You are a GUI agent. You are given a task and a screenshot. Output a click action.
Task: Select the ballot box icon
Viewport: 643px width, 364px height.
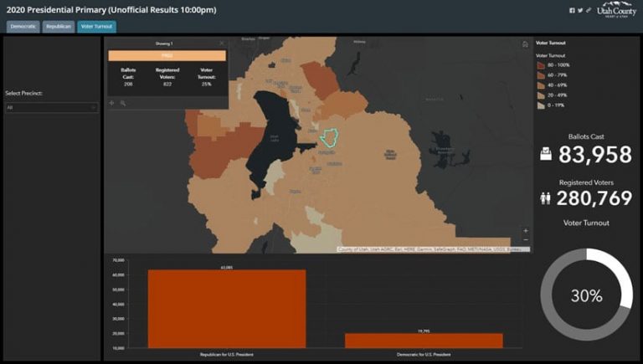coord(546,155)
